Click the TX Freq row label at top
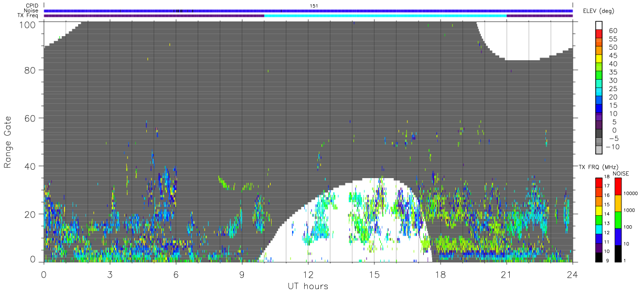Screen dimensions: 644x297 tap(28, 16)
